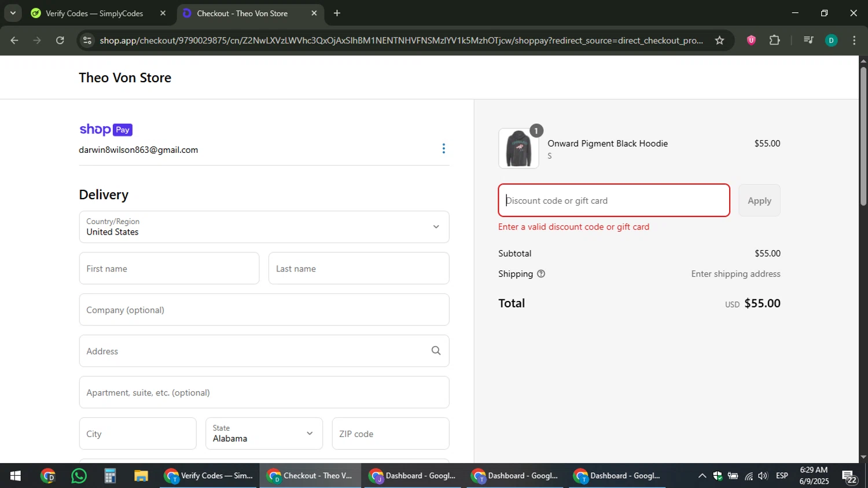The width and height of the screenshot is (868, 488).
Task: Apply the discount code
Action: pos(759,200)
